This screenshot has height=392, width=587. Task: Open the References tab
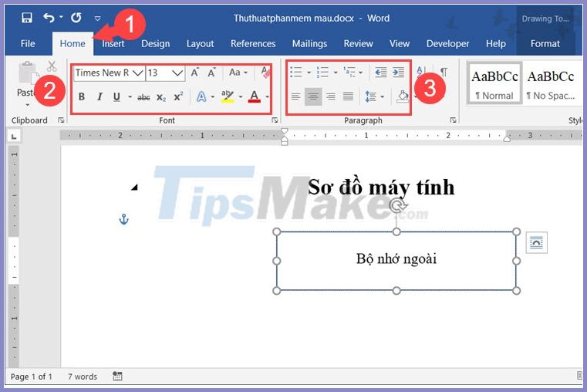coord(253,44)
